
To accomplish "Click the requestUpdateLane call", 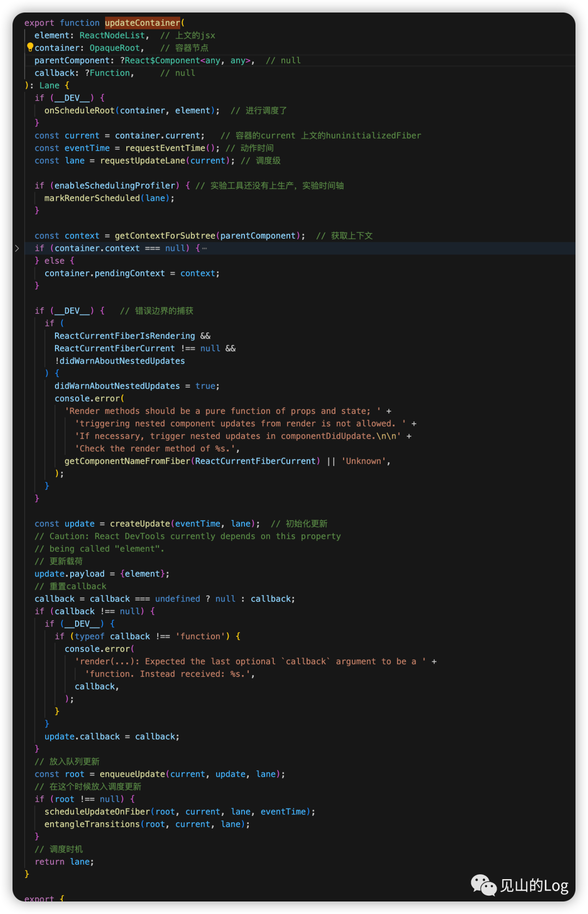I will click(144, 161).
